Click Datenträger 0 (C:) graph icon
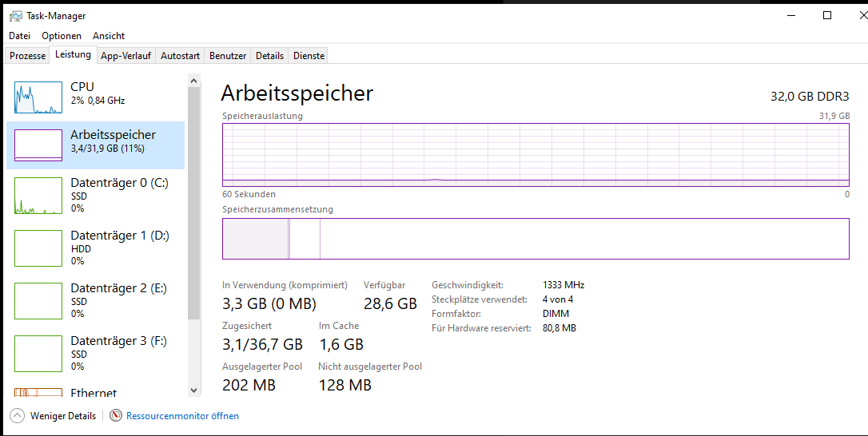 pos(38,196)
